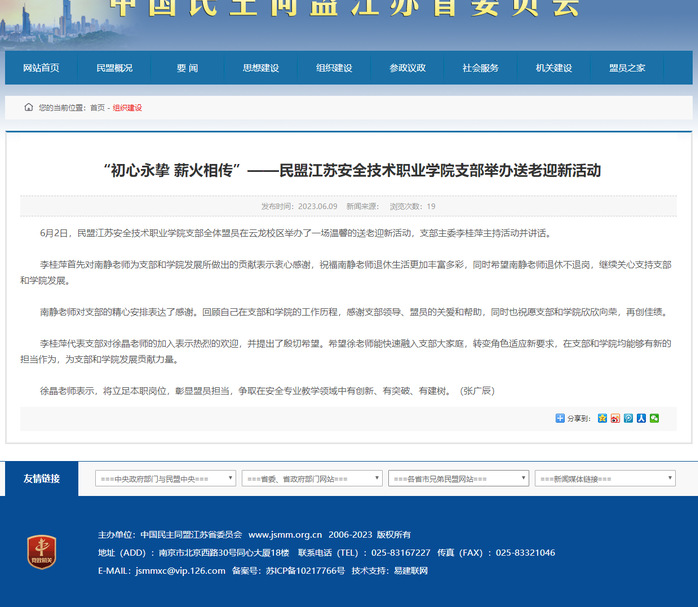
Task: Select the 社会服务 menu item
Action: tap(480, 68)
